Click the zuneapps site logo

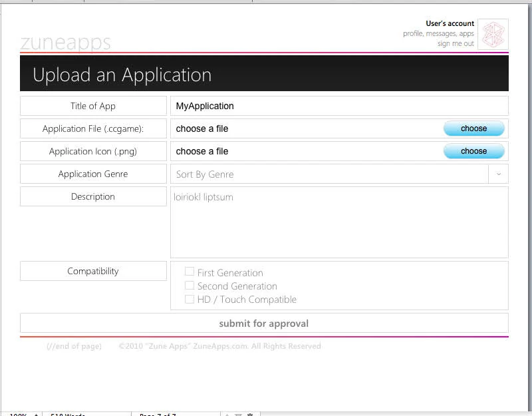[65, 43]
